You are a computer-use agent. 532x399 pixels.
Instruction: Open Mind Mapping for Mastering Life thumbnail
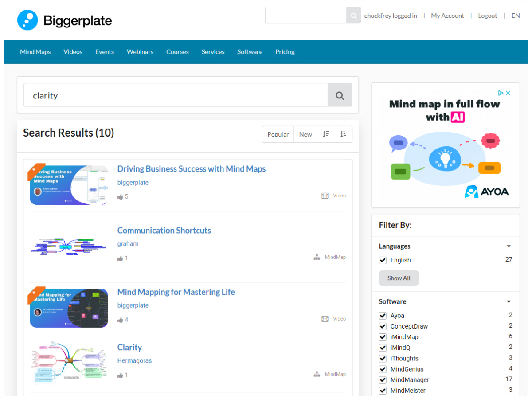(x=69, y=308)
